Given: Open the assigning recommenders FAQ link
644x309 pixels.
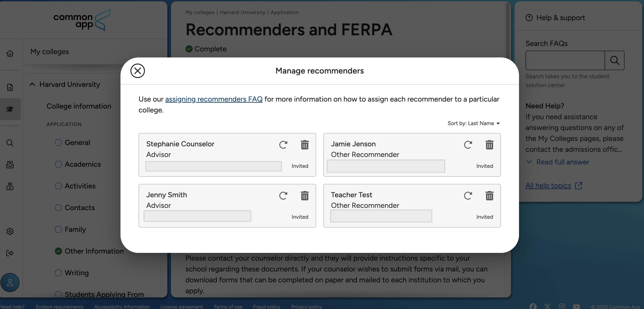Looking at the screenshot, I should 214,99.
